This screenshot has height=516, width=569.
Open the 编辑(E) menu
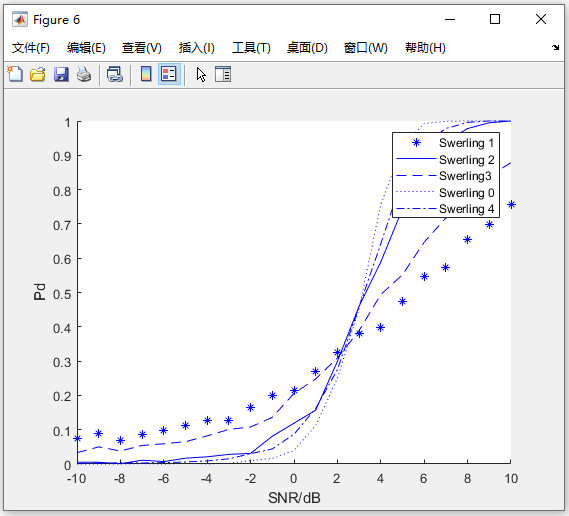coord(86,48)
